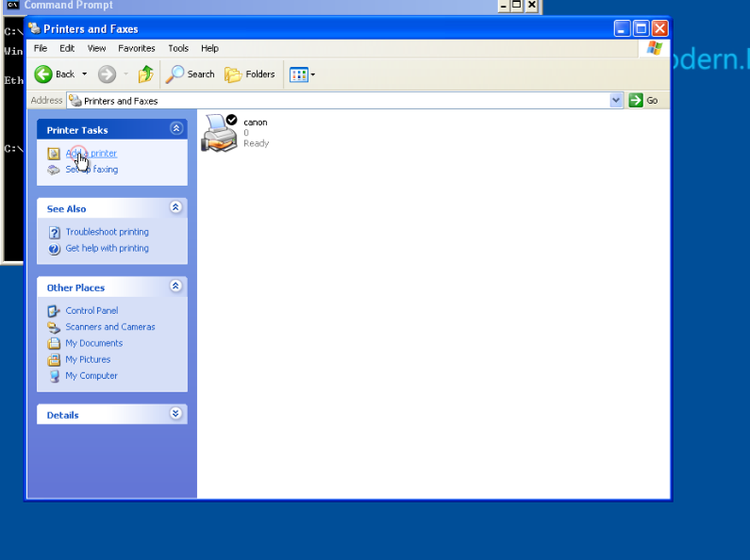Click the Up folder toolbar icon
750x560 pixels.
point(145,74)
